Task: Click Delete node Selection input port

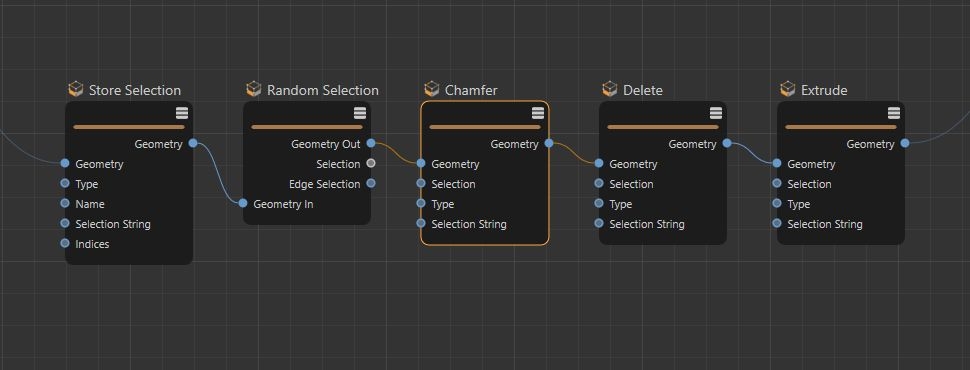Action: tap(599, 183)
